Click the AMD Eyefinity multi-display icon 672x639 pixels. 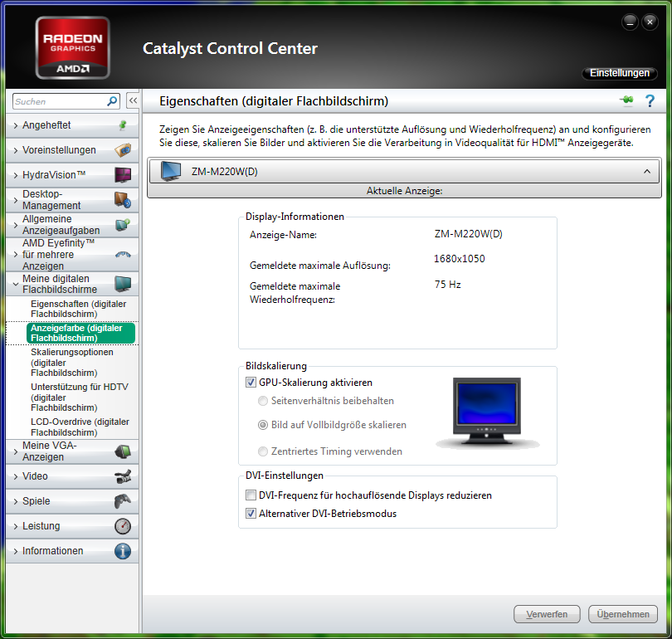(123, 255)
